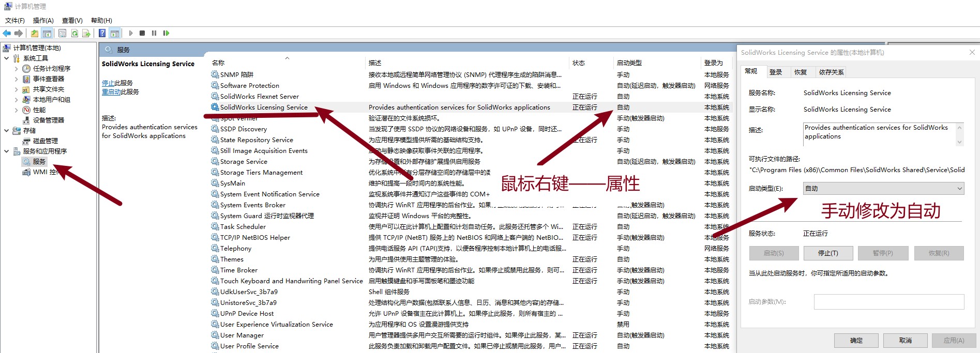Click the 启动参数 input field

(x=889, y=302)
